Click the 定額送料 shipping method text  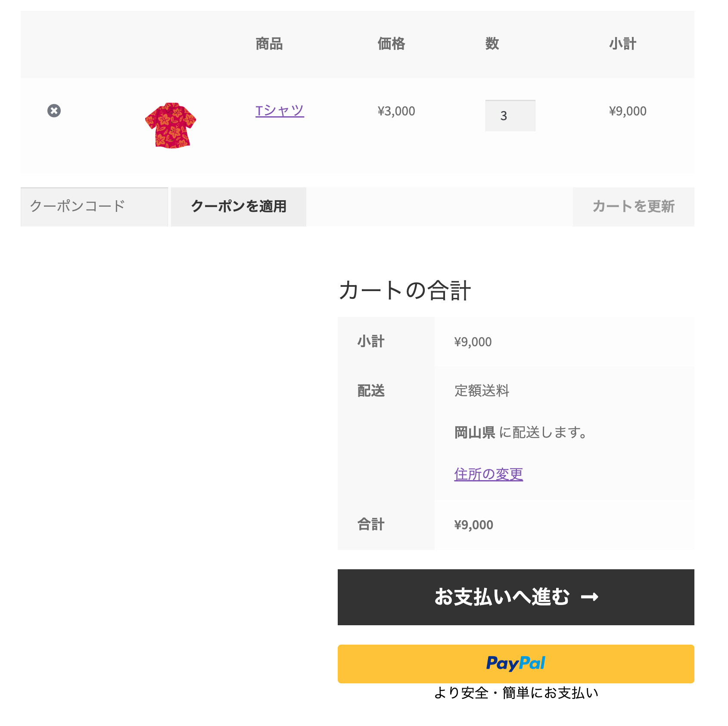coord(482,391)
